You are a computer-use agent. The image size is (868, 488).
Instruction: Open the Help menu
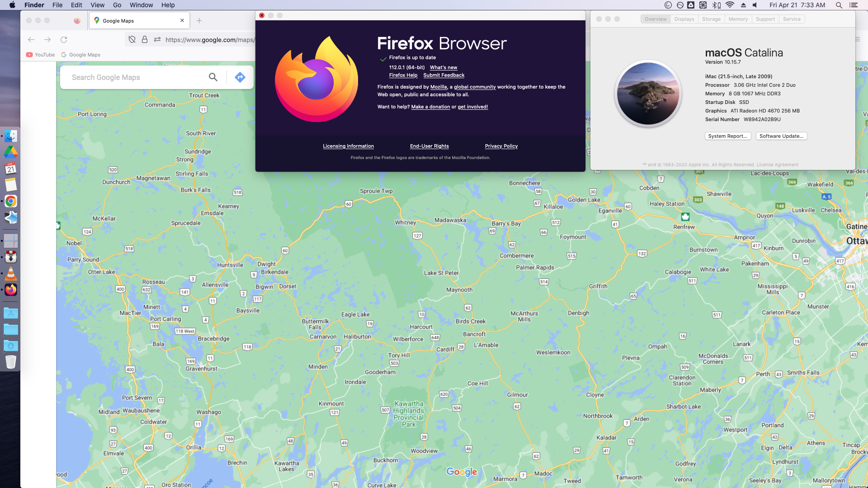pos(168,5)
